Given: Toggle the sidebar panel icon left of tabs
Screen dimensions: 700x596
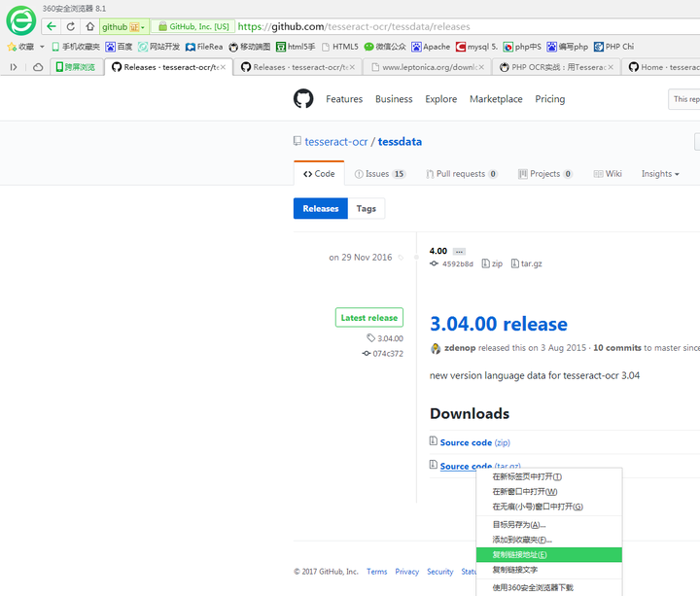Looking at the screenshot, I should pos(14,67).
